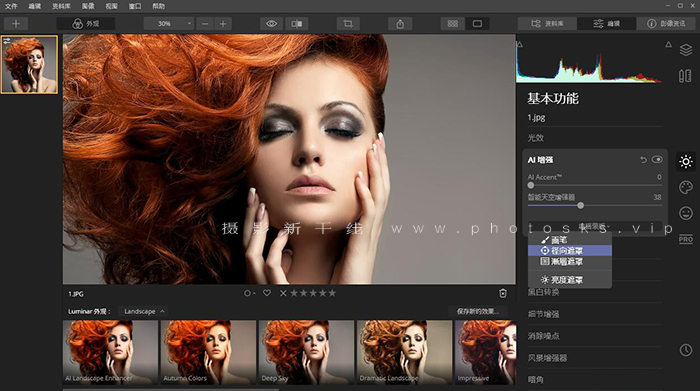Select the Portrait face icon

[686, 213]
